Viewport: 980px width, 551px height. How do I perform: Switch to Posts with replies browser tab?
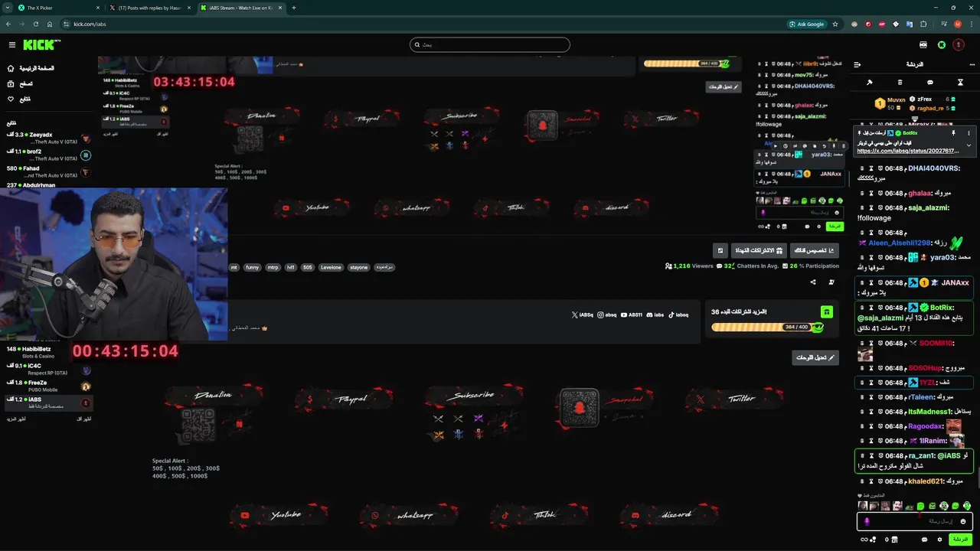tap(150, 8)
